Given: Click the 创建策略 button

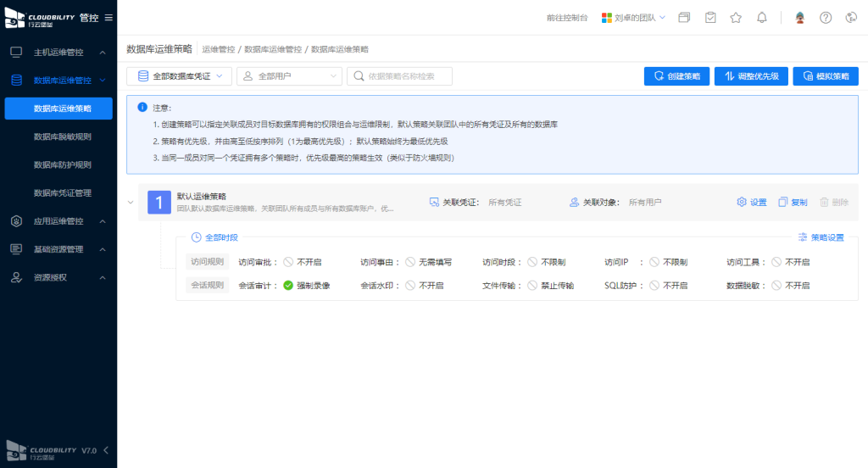Looking at the screenshot, I should coord(676,76).
